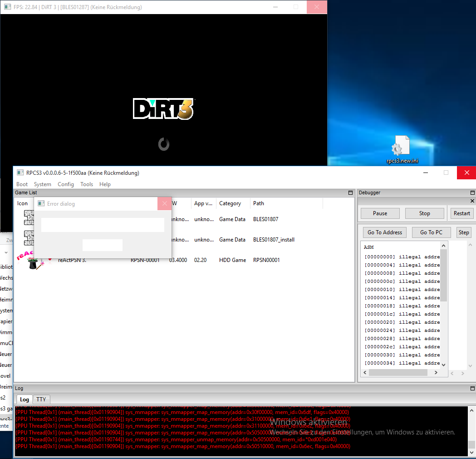Sort game list by Category column
This screenshot has height=459, width=476.
click(230, 203)
